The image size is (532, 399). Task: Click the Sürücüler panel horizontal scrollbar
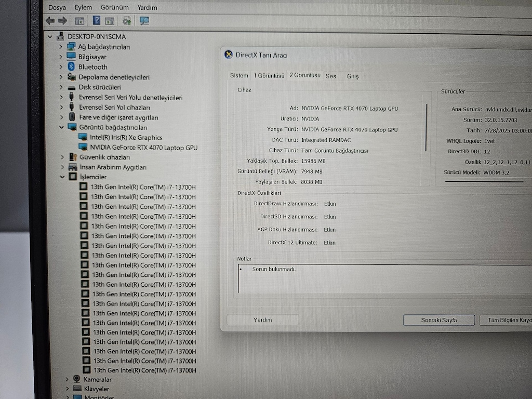pos(484,181)
